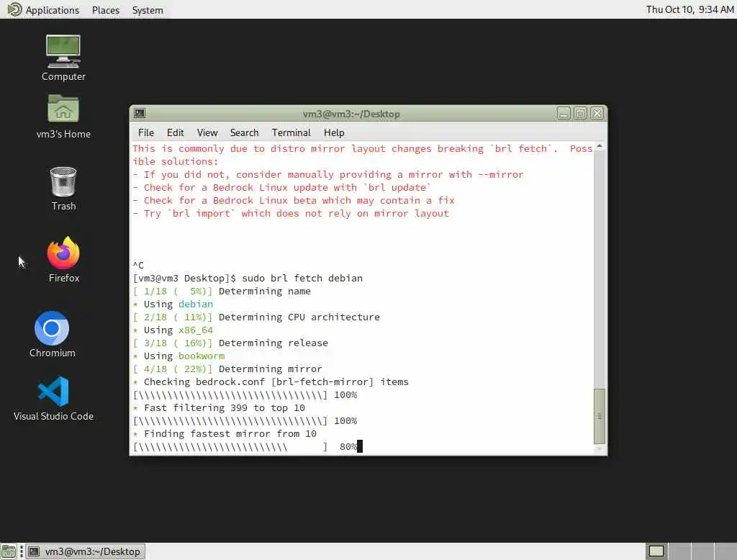Viewport: 737px width, 560px height.
Task: Open the Places menu
Action: pyautogui.click(x=106, y=10)
